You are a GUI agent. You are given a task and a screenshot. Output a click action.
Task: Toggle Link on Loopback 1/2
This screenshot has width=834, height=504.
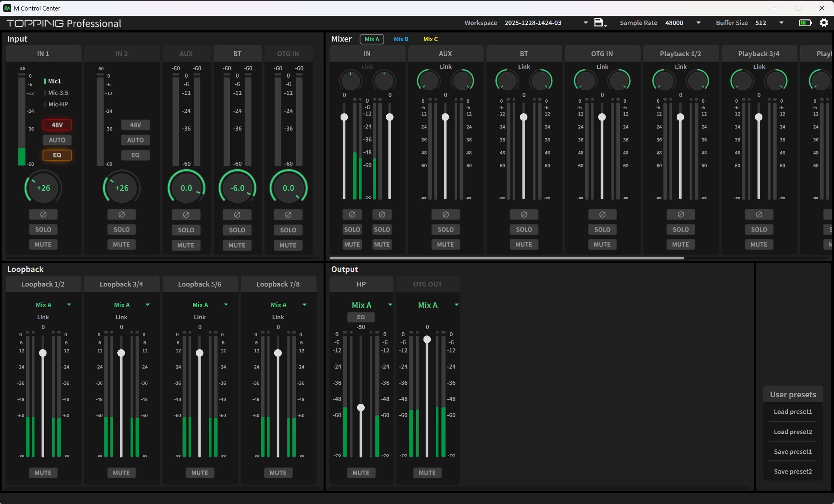[43, 317]
